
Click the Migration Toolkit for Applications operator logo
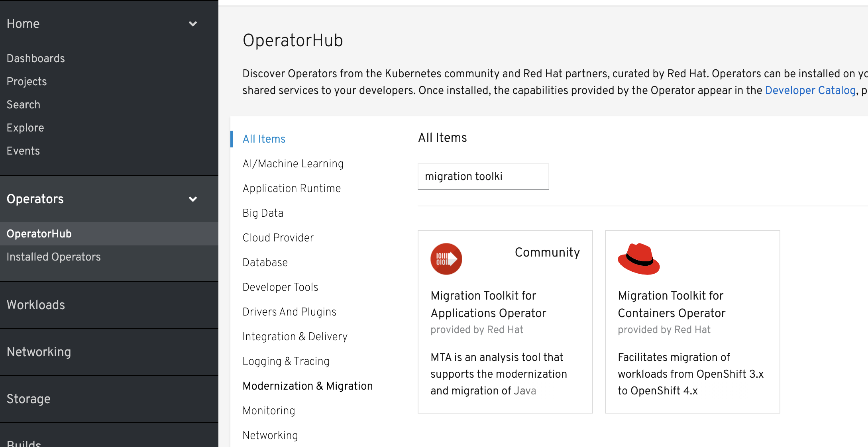click(446, 259)
